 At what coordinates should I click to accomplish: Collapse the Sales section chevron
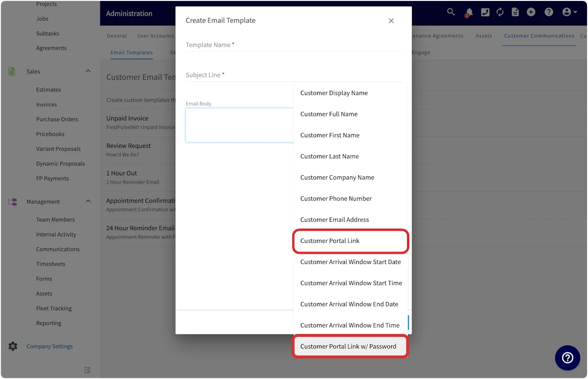(88, 71)
